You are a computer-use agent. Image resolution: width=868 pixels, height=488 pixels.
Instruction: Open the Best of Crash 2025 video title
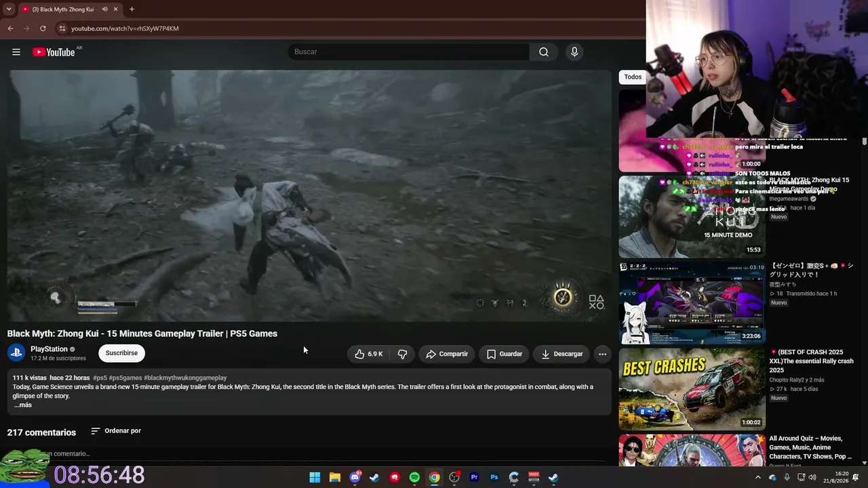811,361
